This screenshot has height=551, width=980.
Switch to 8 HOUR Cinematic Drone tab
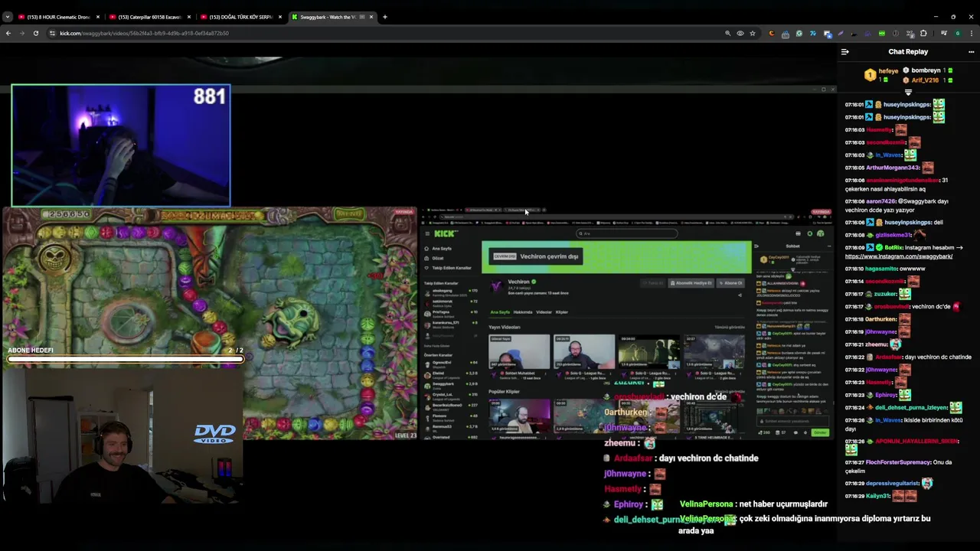59,17
